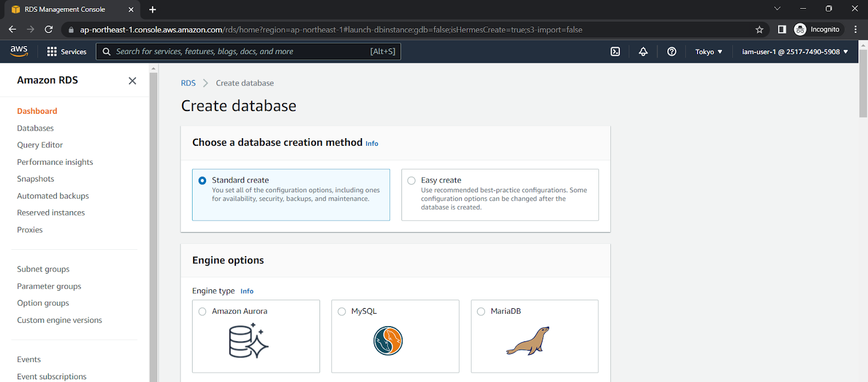Open the help question mark menu
The height and width of the screenshot is (382, 868).
click(672, 51)
